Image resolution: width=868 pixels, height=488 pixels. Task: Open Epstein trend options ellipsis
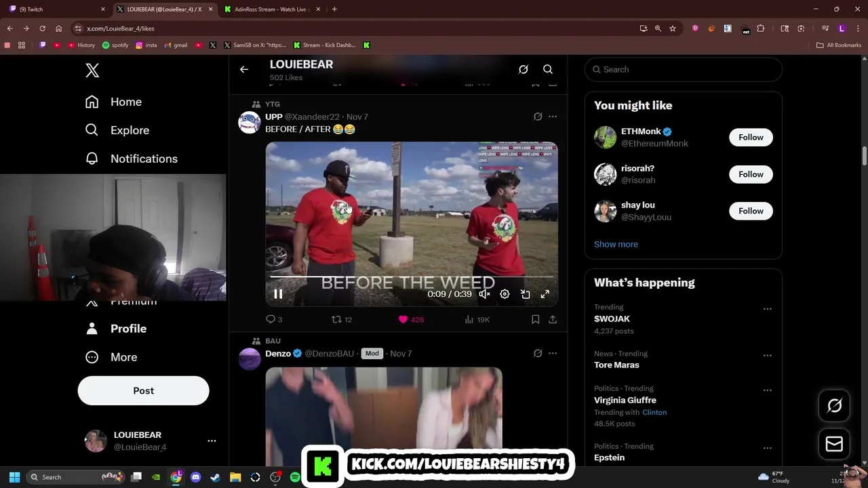(768, 448)
